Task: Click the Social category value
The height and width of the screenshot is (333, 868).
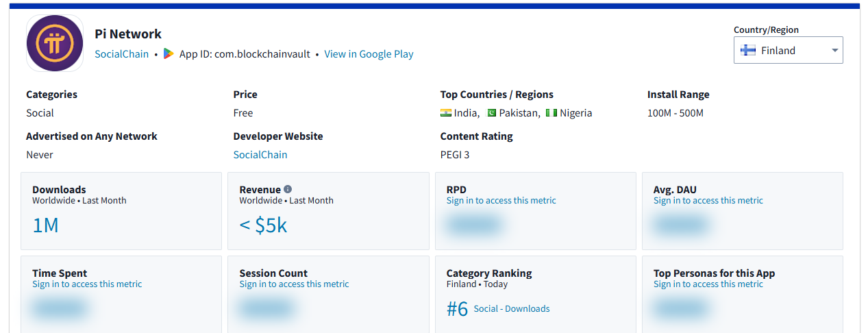Action: 40,113
